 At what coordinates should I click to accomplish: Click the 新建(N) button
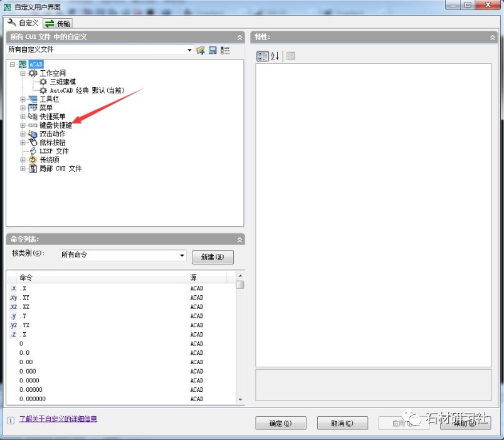[x=213, y=257]
